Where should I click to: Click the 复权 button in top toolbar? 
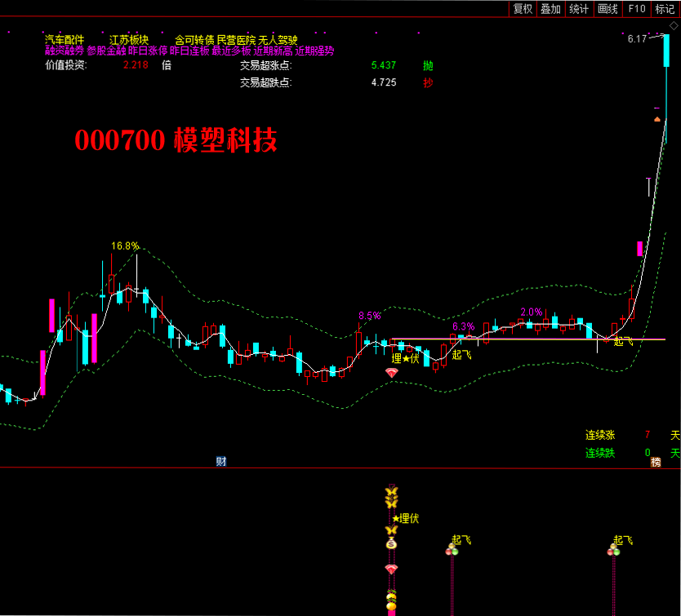523,9
